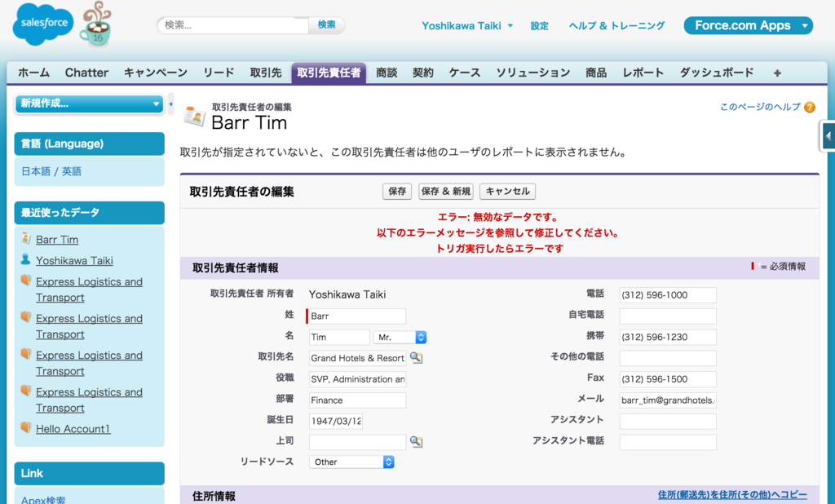Image resolution: width=835 pixels, height=504 pixels.
Task: Click the 電話 field (312) 596-1000
Action: (668, 295)
